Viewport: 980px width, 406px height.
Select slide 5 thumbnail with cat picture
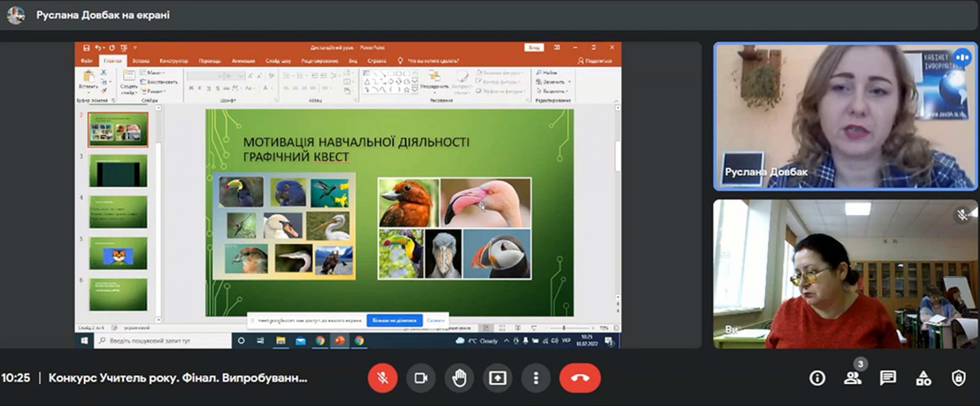tap(118, 253)
